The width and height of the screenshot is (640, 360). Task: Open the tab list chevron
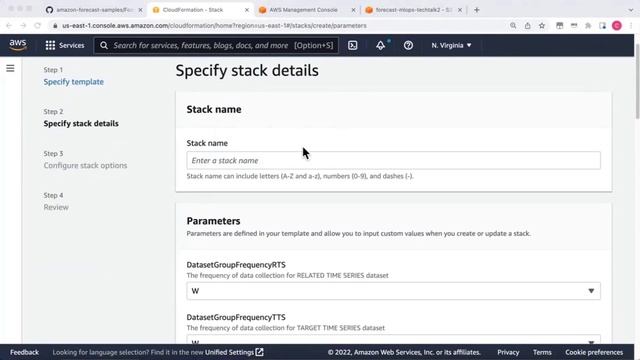pyautogui.click(x=631, y=10)
